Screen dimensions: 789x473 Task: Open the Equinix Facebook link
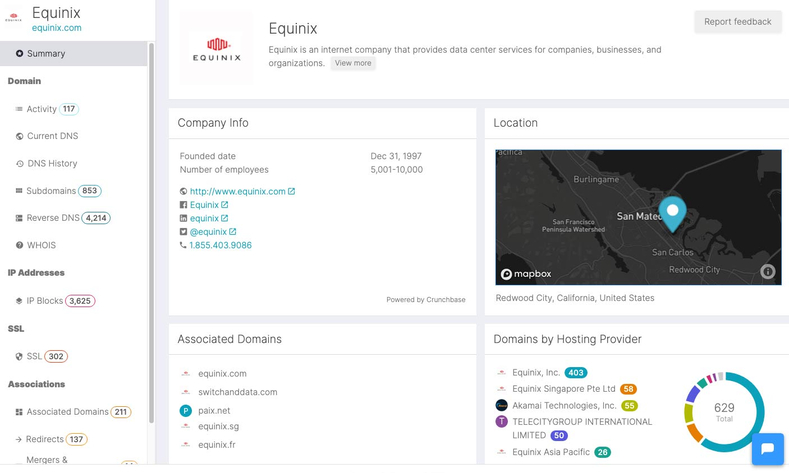(x=204, y=205)
